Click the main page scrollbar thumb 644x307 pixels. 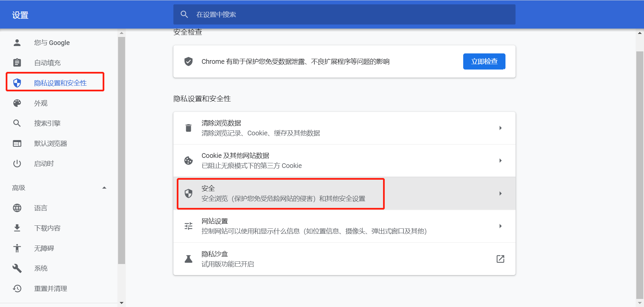[x=640, y=175]
